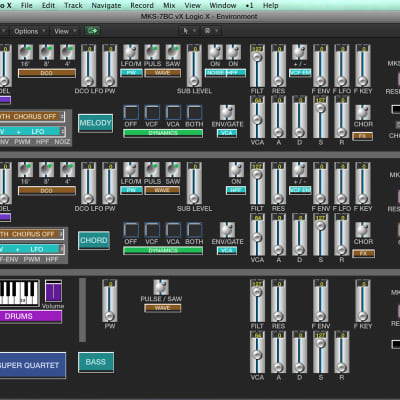Screen dimensions: 400x400
Task: Open the Options dropdown in Environment toolbar
Action: (x=29, y=31)
